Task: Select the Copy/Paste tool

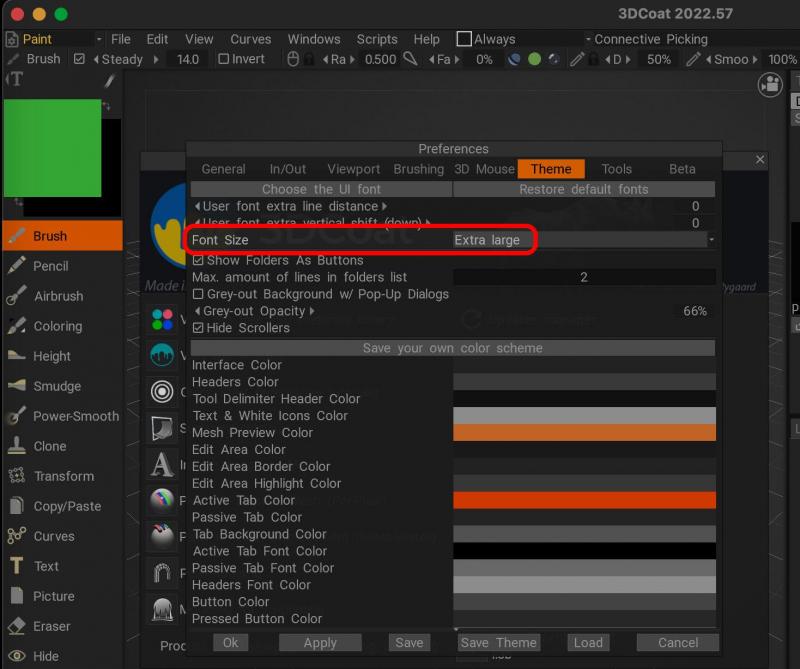Action: point(66,506)
